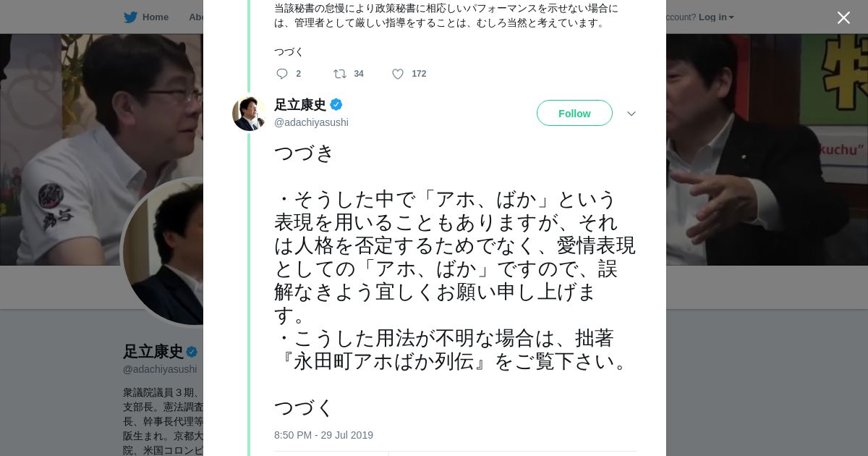Like the tweet with the heart icon
Screen dimensions: 868x456
pos(398,74)
